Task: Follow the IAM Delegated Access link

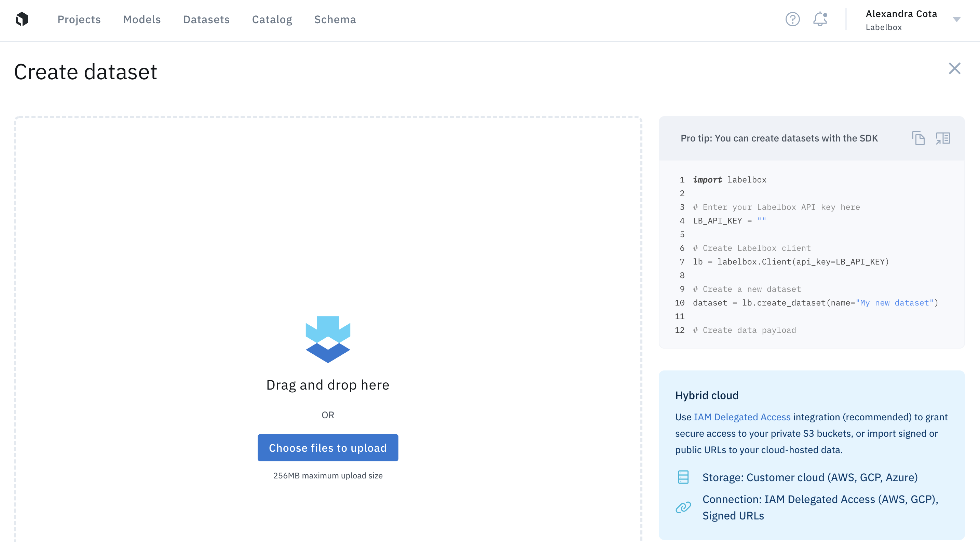Action: tap(742, 417)
